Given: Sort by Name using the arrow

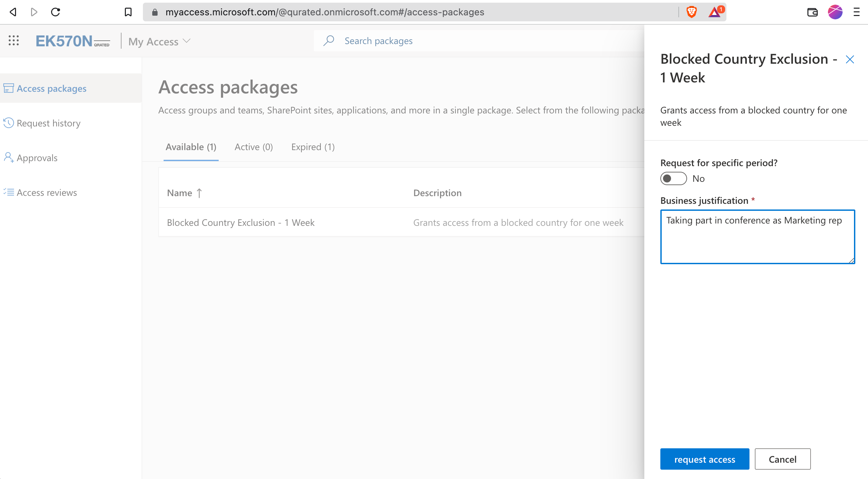Looking at the screenshot, I should [199, 193].
